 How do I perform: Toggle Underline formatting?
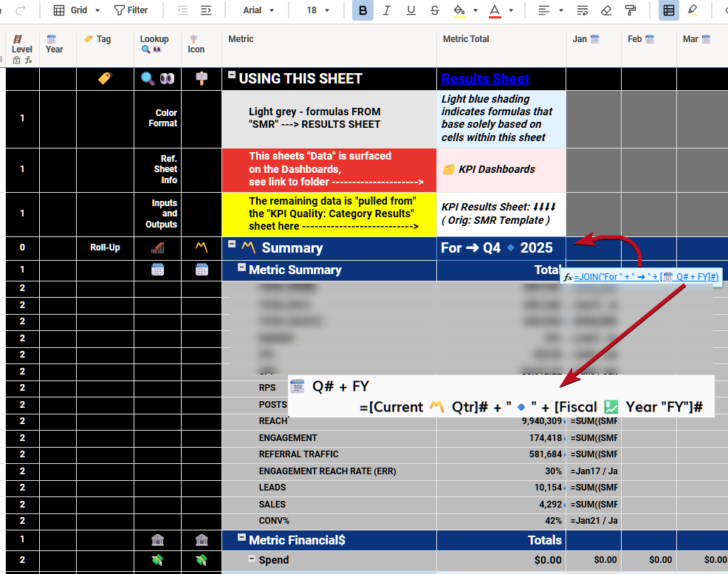411,10
